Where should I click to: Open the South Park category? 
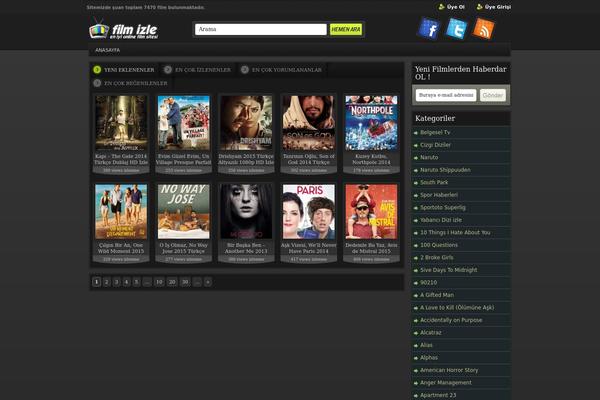point(434,183)
